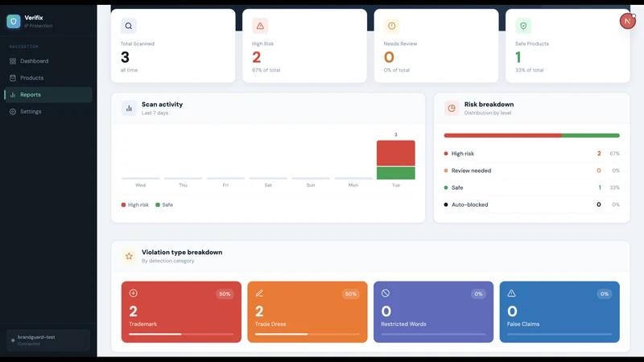Click the Auto-blocked row
The image size is (644, 362).
[531, 204]
